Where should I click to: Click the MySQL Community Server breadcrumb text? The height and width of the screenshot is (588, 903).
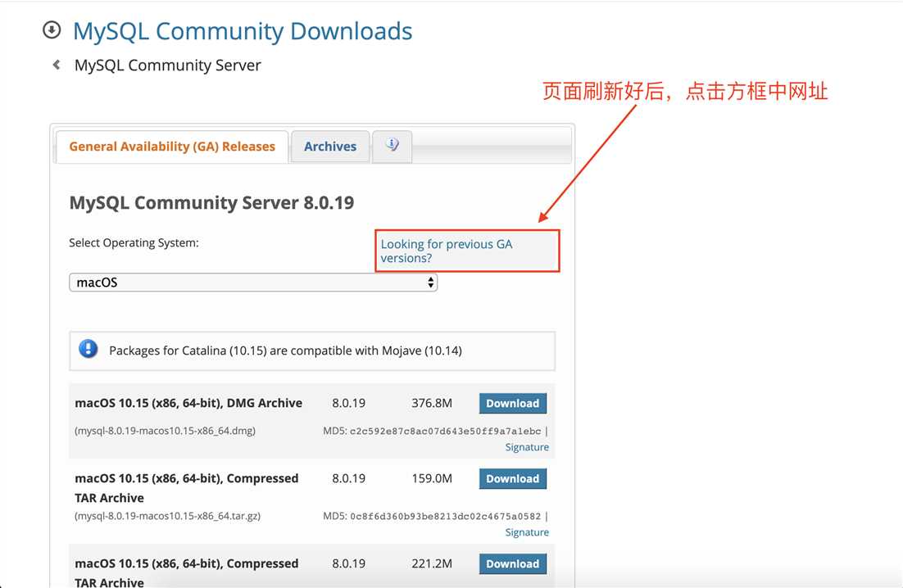[168, 65]
